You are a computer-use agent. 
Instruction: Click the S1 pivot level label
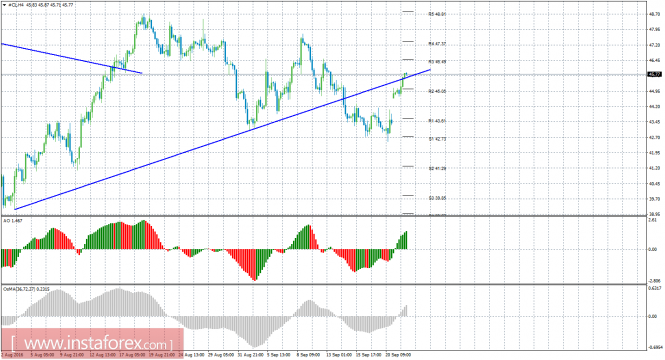(x=437, y=139)
